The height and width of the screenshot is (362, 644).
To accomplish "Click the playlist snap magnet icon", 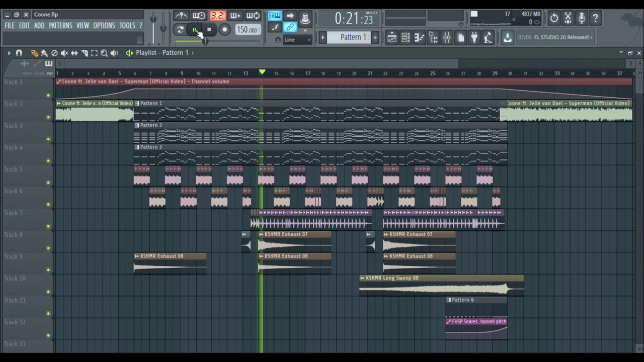I will tap(19, 53).
